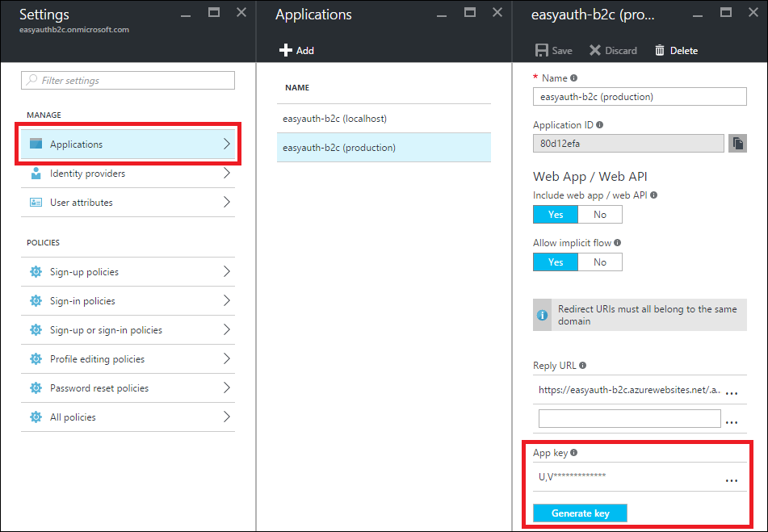The width and height of the screenshot is (768, 532).
Task: Click the Generate key button
Action: point(579,513)
